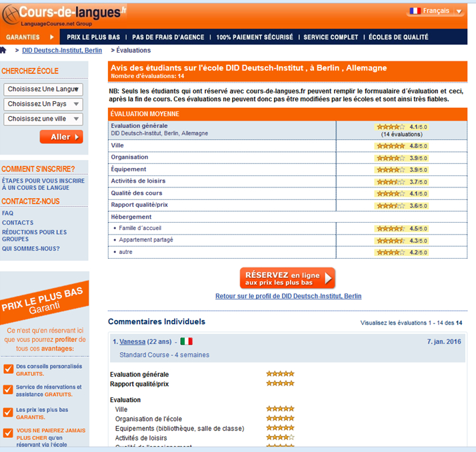Click the Italian flag next to Vanessa
Screen dimensions: 476x452
pyautogui.click(x=187, y=341)
